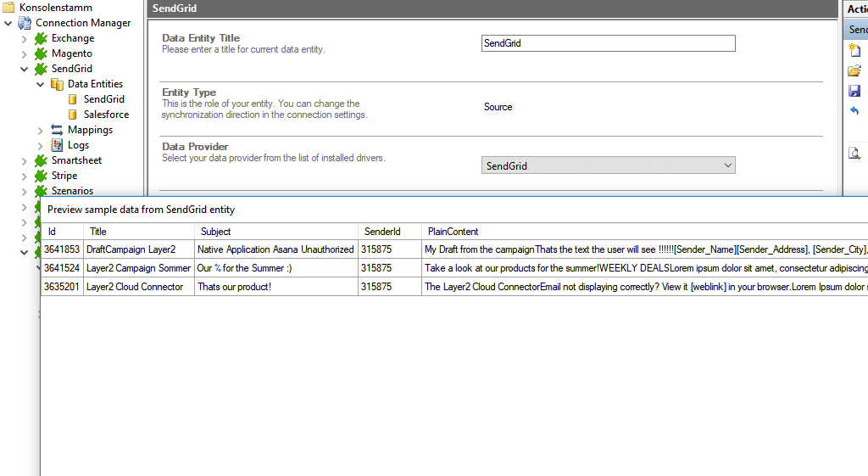Select the SendGrid data entity in tree
Screen dimensions: 868x476
coord(103,99)
